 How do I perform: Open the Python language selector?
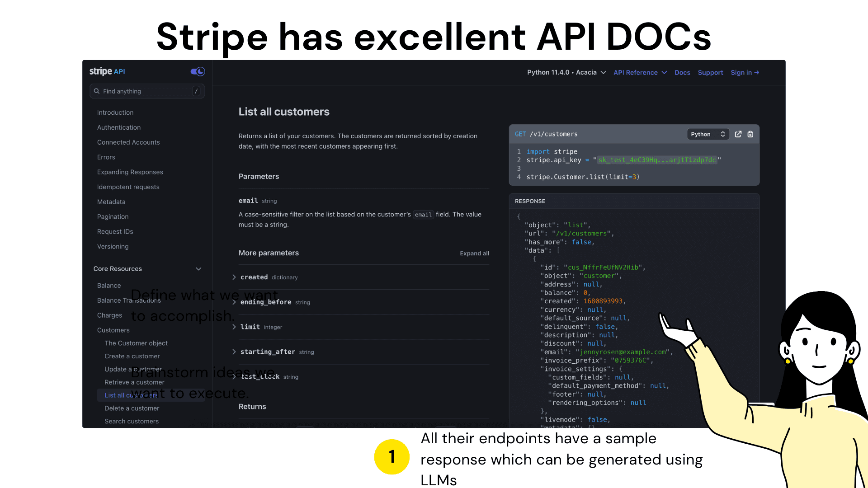(708, 134)
